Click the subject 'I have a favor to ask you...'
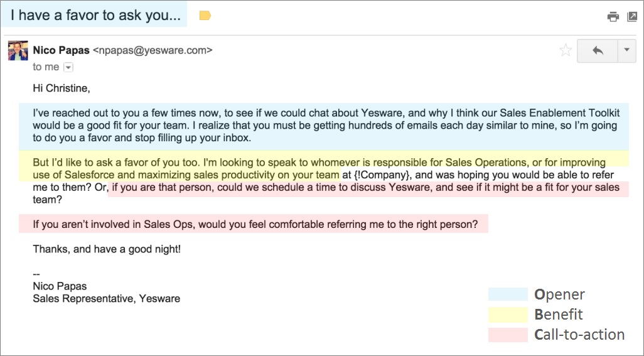644x356 pixels. 95,15
